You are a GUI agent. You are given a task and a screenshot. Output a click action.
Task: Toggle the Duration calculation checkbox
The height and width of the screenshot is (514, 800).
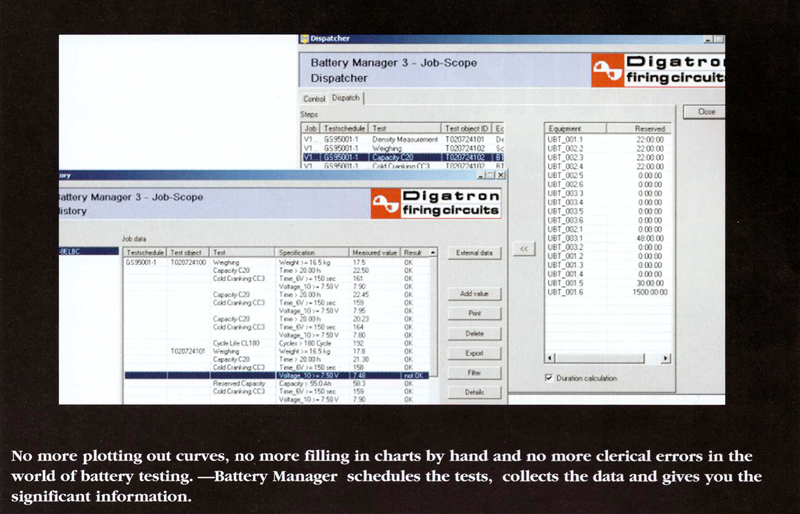click(548, 378)
